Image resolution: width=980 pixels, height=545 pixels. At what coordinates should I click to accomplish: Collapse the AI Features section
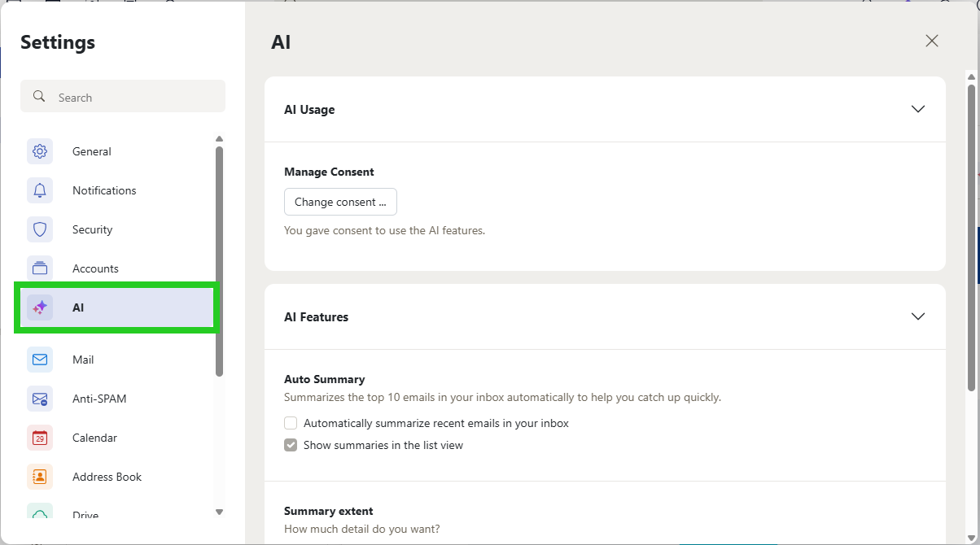point(918,316)
